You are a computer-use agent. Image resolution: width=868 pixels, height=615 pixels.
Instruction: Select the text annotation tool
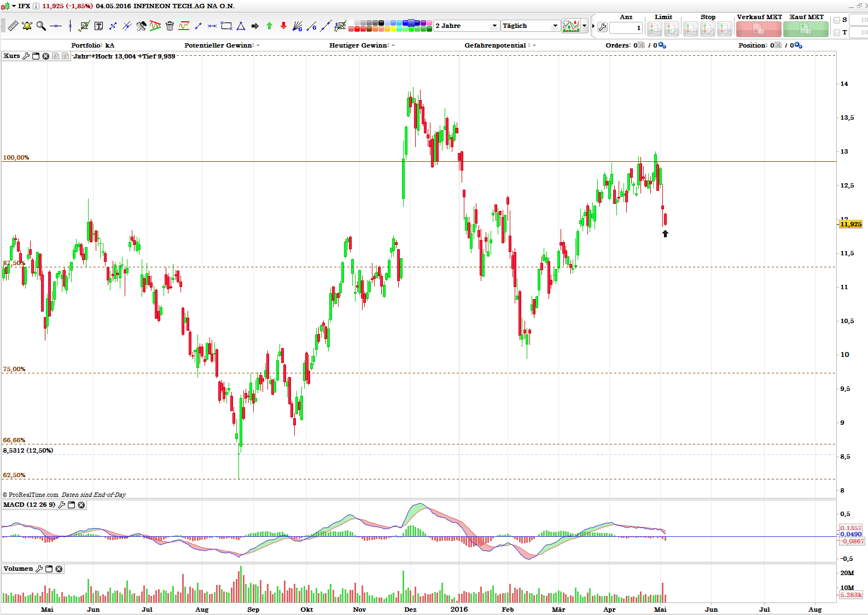click(98, 26)
